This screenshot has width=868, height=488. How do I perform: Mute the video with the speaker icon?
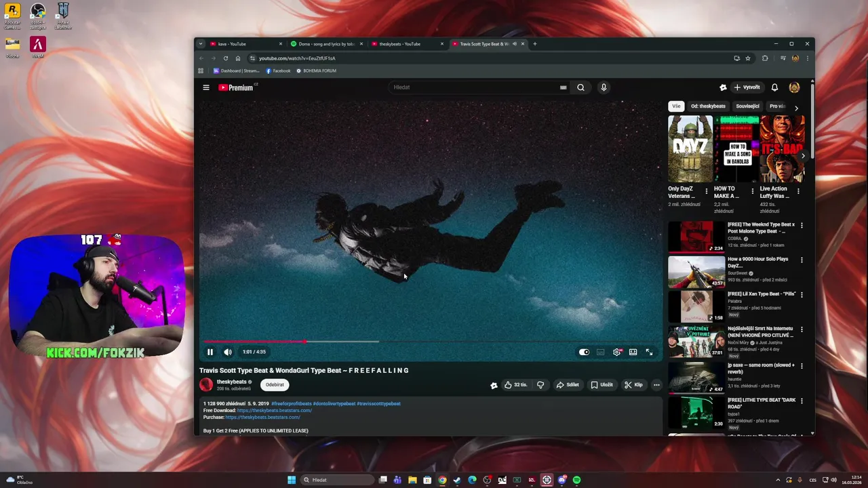[x=228, y=352]
